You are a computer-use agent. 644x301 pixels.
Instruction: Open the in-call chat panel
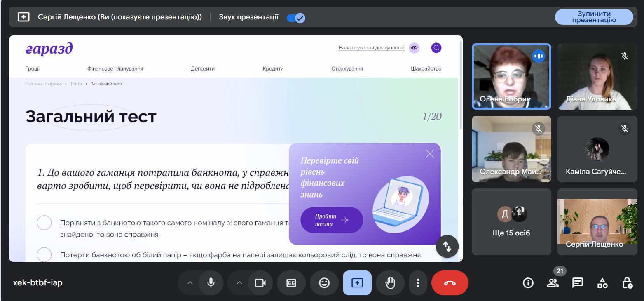point(577,283)
